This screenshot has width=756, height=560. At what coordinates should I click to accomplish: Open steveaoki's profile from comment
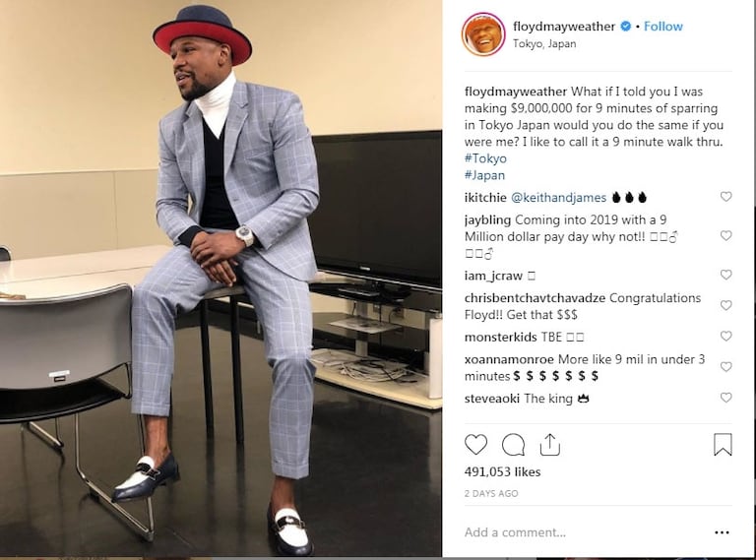click(492, 399)
